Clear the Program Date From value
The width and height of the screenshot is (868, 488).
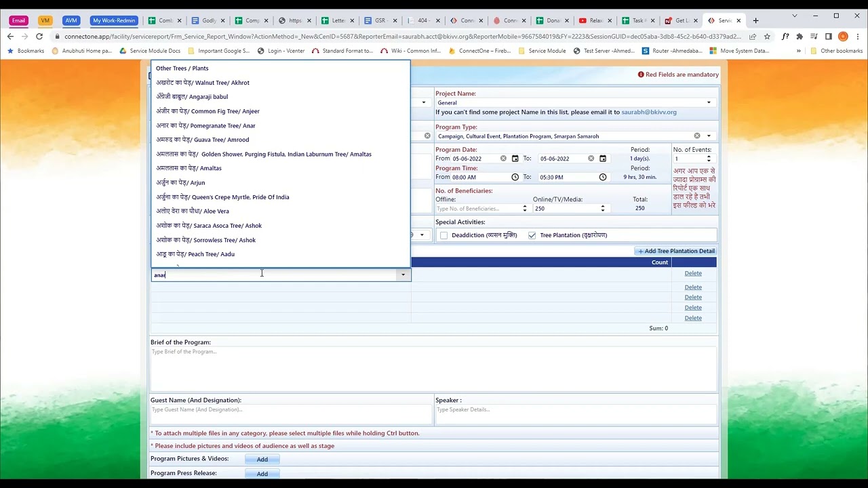pos(503,159)
